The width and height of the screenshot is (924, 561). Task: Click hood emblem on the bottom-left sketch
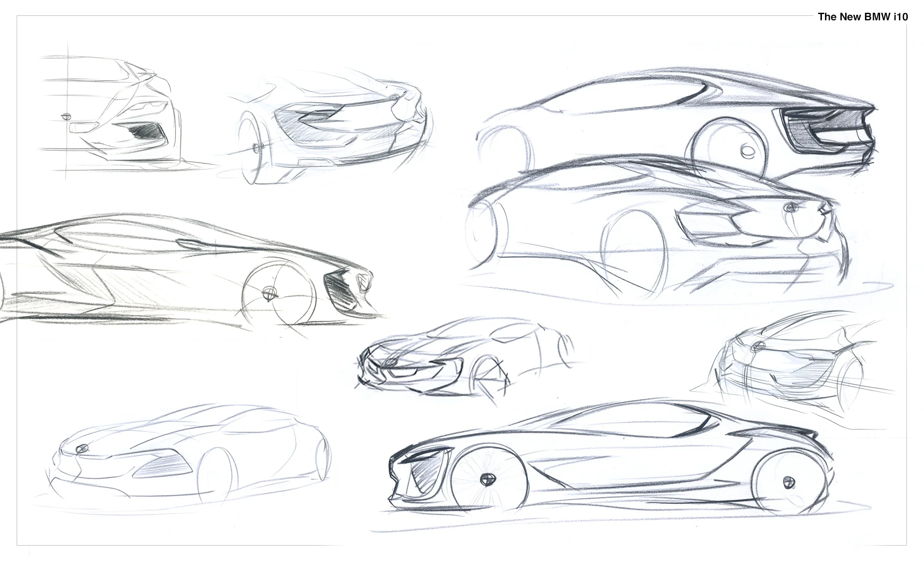[81, 448]
